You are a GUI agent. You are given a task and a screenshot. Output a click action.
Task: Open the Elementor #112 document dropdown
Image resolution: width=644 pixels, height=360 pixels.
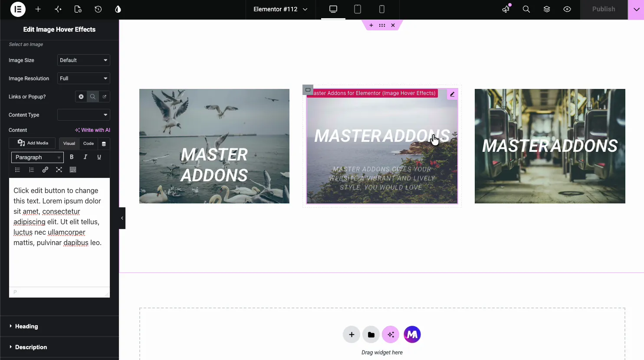click(x=280, y=9)
